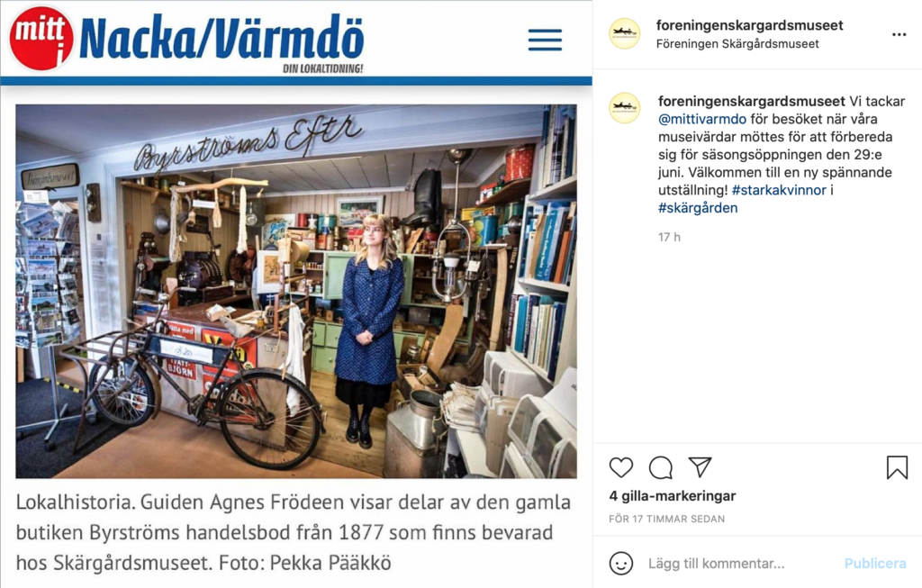Save post with bookmark icon
922x588 pixels.
(897, 467)
